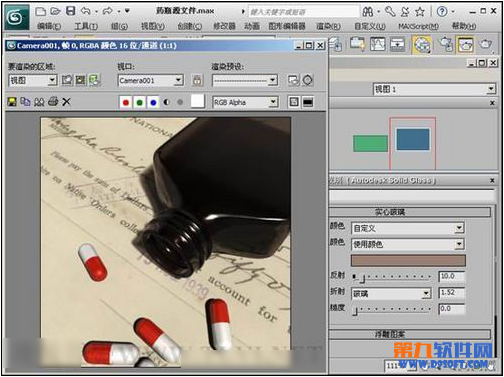Viewport: 504px width, 377px height.
Task: Toggle the blue channel display
Action: [153, 102]
